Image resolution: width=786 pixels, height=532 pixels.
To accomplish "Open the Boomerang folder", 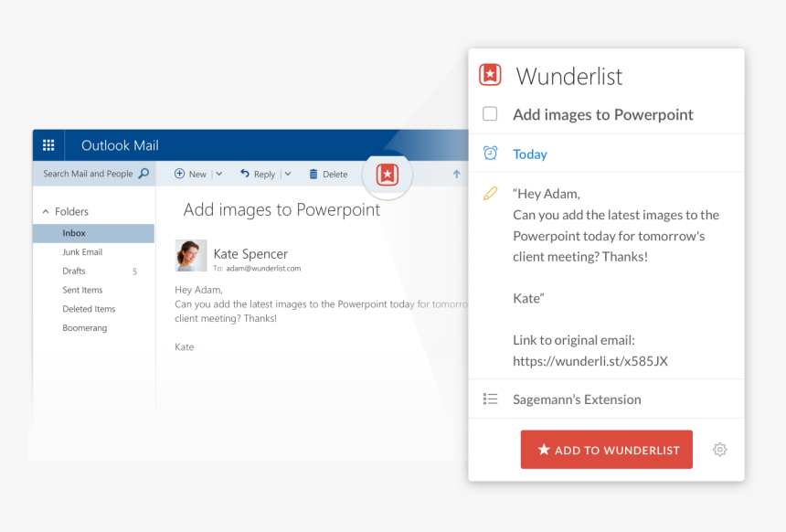I will point(85,328).
